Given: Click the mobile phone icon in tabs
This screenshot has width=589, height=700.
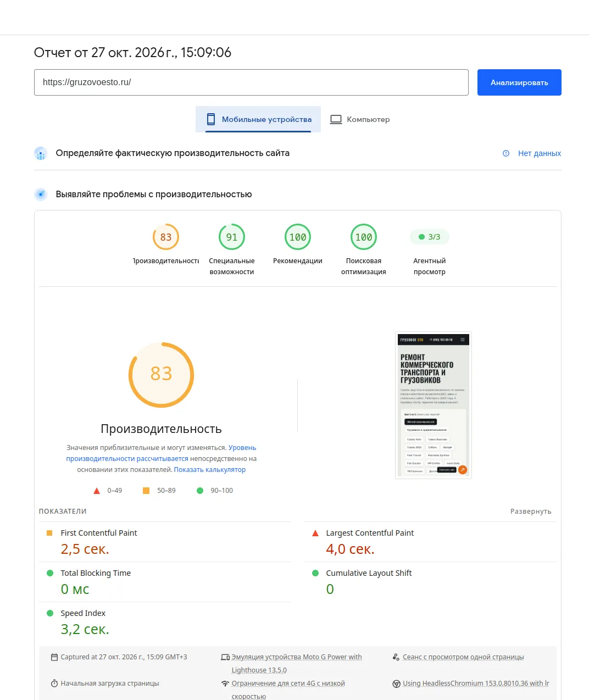Looking at the screenshot, I should click(210, 119).
